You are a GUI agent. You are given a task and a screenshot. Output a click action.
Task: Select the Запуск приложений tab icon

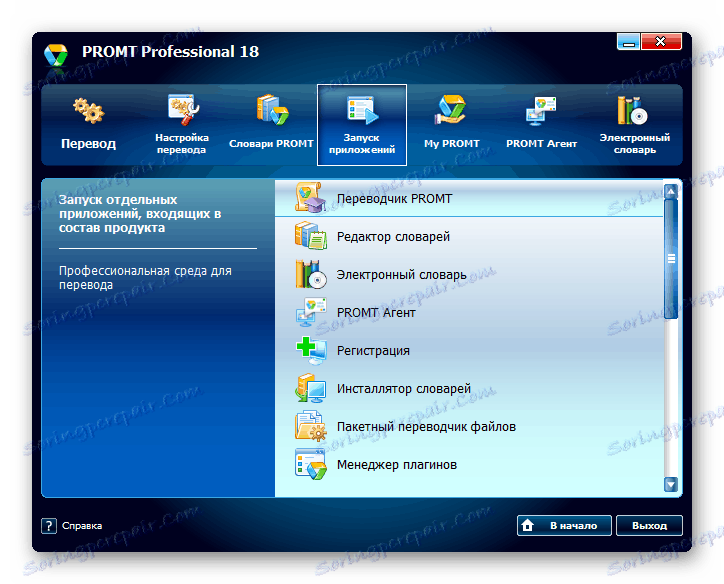coord(362,110)
